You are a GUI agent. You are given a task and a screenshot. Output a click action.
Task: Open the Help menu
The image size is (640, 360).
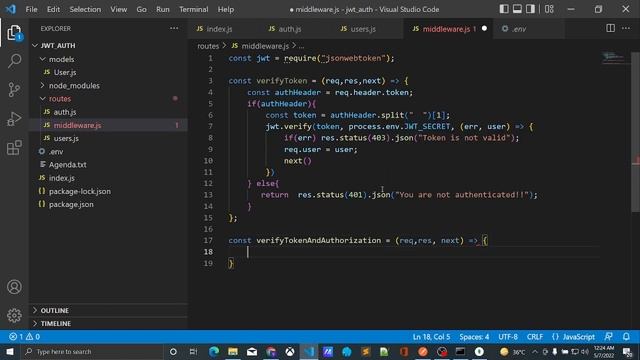[226, 9]
